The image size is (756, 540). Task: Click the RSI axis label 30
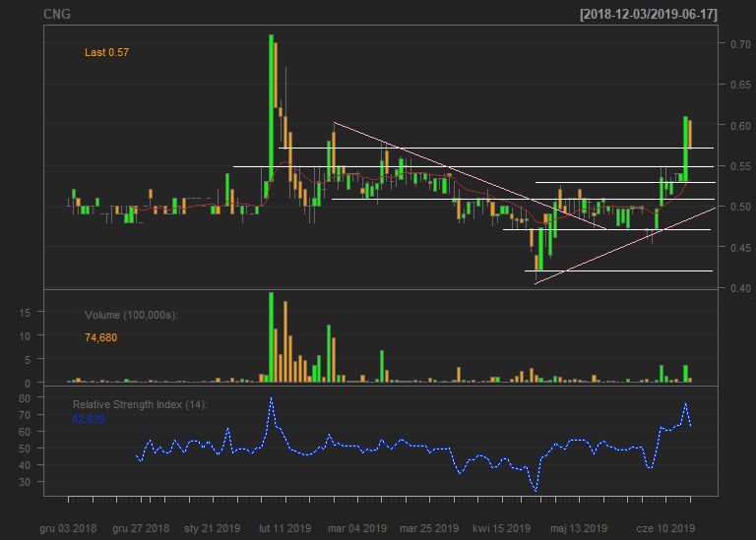[25, 482]
